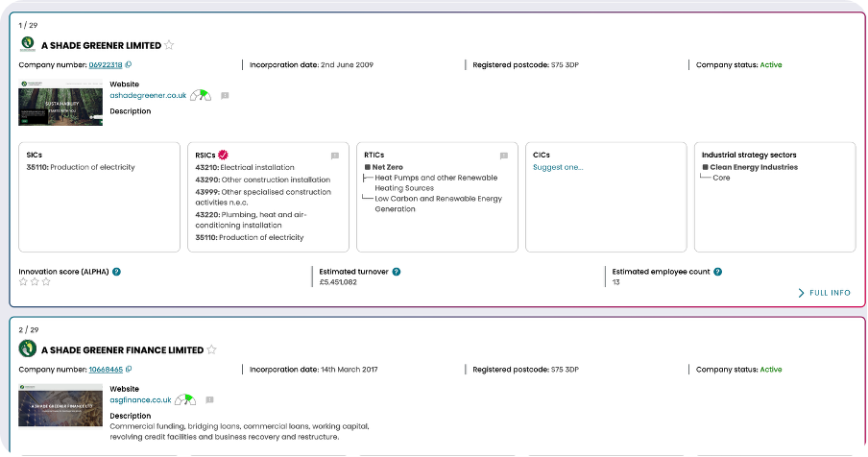This screenshot has width=868, height=457.
Task: Rate innovation score with the third star
Action: [x=45, y=282]
